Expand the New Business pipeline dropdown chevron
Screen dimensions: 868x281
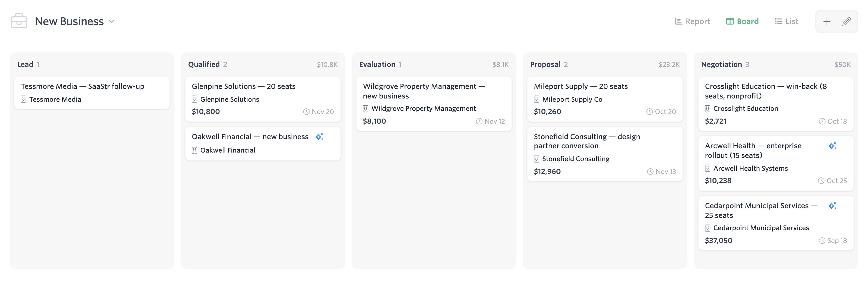tap(111, 21)
